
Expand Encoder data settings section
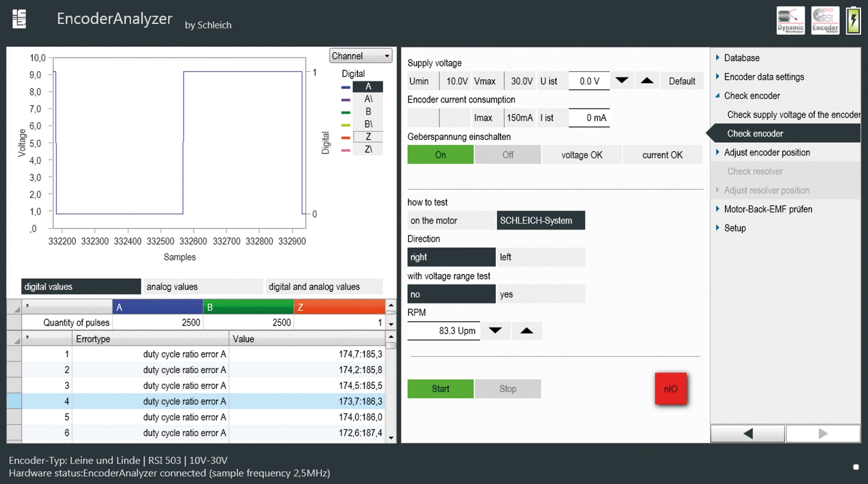763,77
